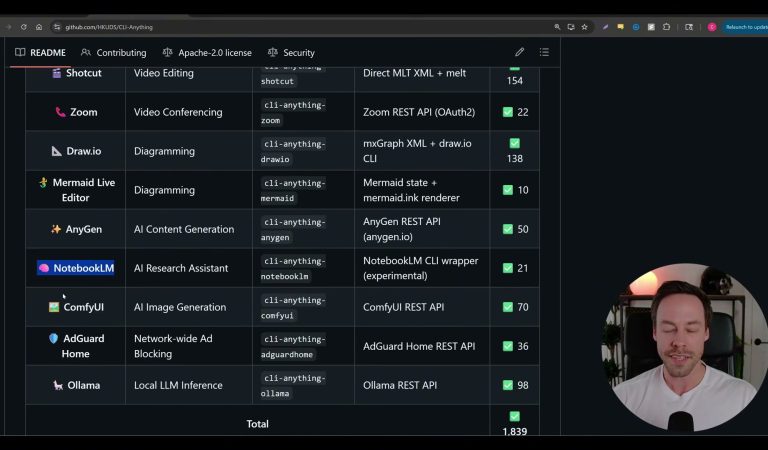Click the ComfyUI picture icon

54,307
